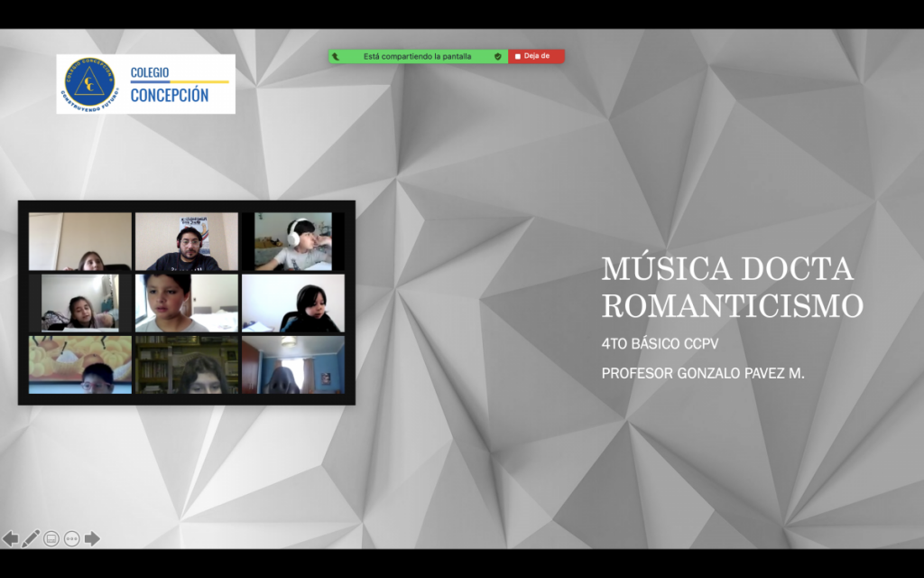The image size is (924, 578).
Task: Go to the previous slide arrow
Action: click(x=11, y=539)
